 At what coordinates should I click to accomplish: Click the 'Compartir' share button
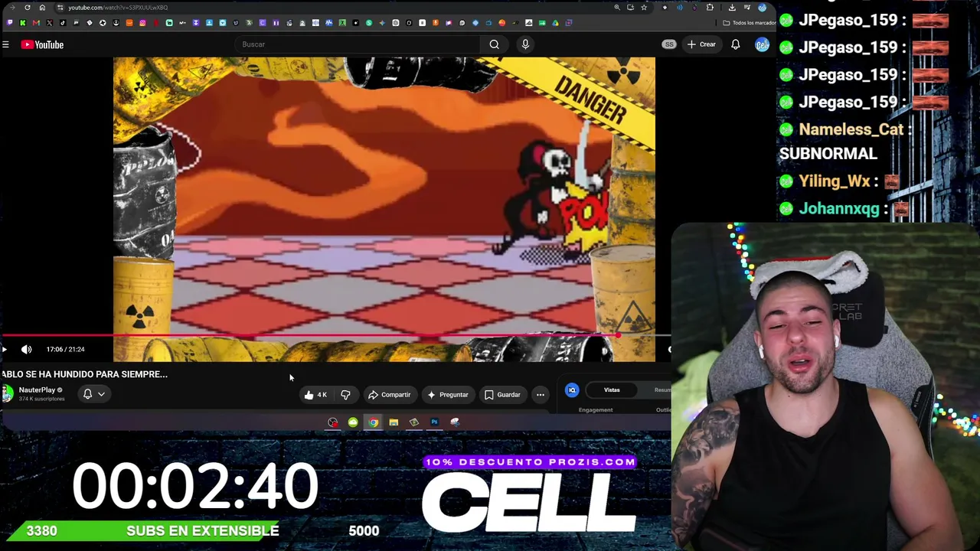390,395
